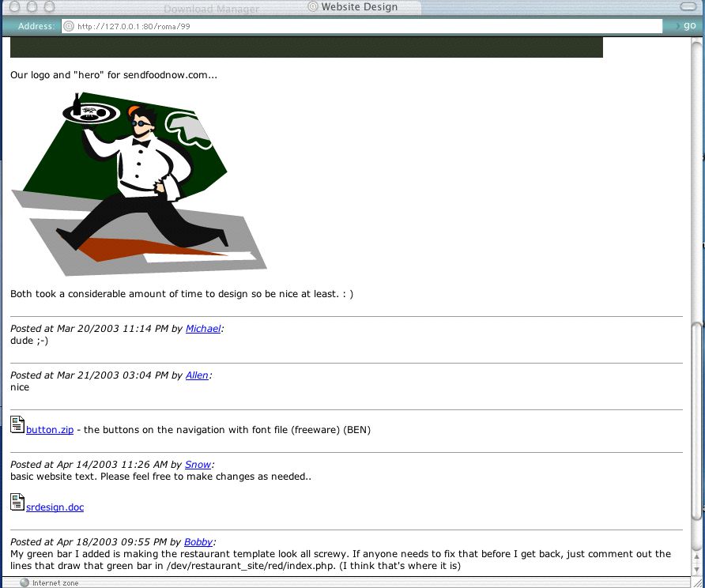The width and height of the screenshot is (705, 588).
Task: Open Allen's profile link
Action: (x=197, y=375)
